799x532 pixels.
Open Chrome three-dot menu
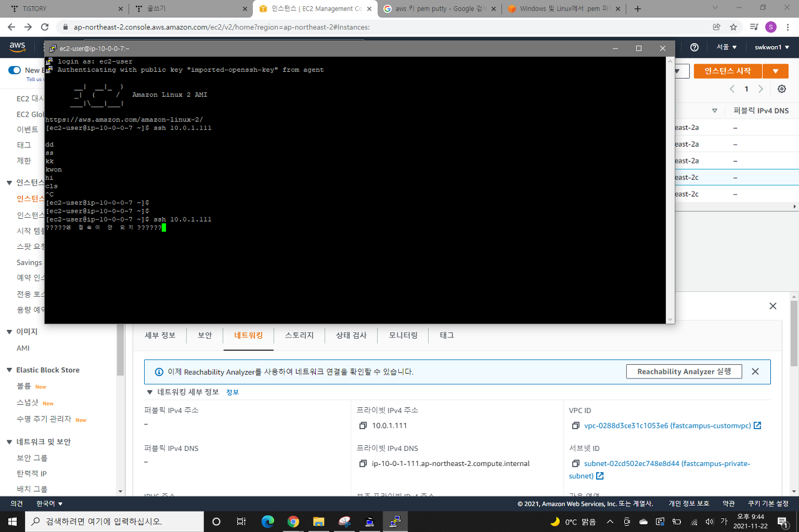788,27
